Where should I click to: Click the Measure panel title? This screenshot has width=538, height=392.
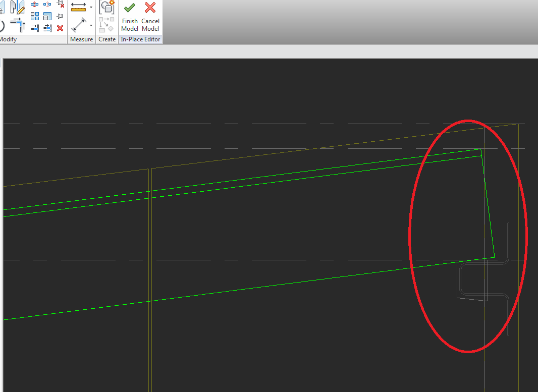coord(81,39)
